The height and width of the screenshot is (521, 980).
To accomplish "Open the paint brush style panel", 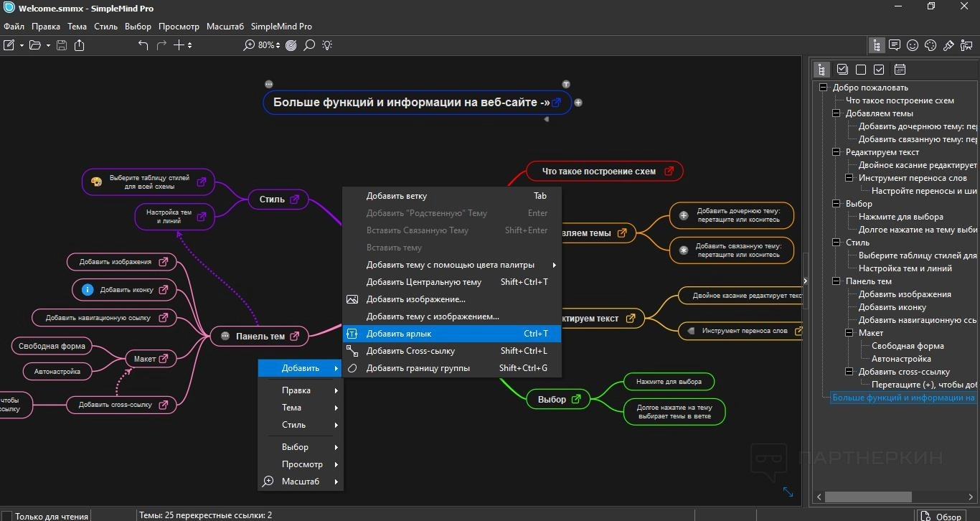I will point(948,45).
